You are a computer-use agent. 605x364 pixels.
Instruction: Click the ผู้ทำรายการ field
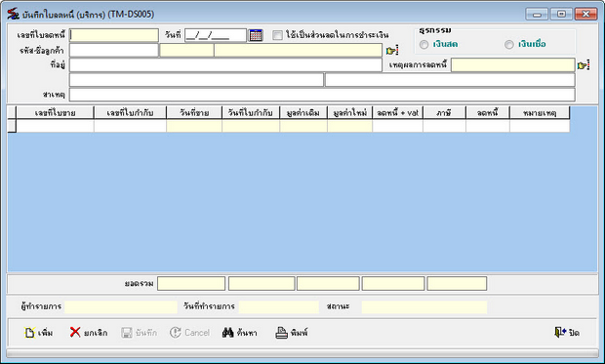(121, 306)
